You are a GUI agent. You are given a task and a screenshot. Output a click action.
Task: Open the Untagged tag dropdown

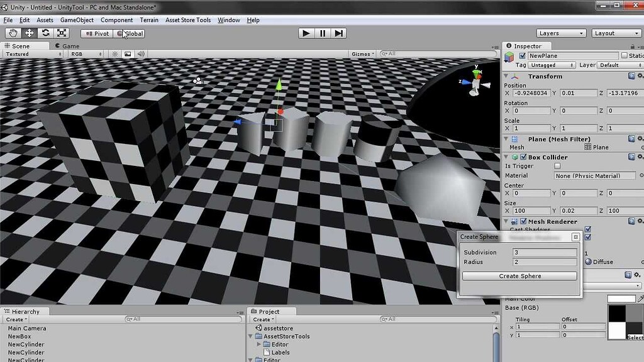coord(552,65)
